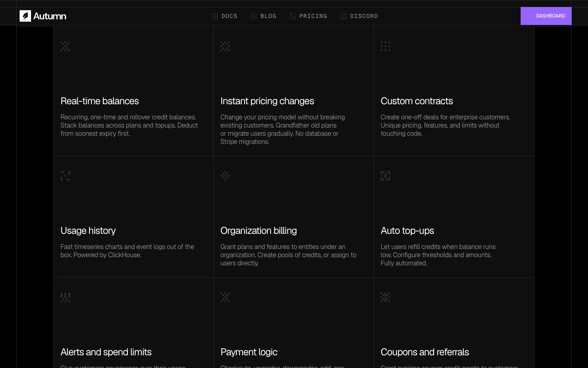The image size is (588, 368).
Task: Click the dotted icon beside Discord
Action: (x=343, y=16)
